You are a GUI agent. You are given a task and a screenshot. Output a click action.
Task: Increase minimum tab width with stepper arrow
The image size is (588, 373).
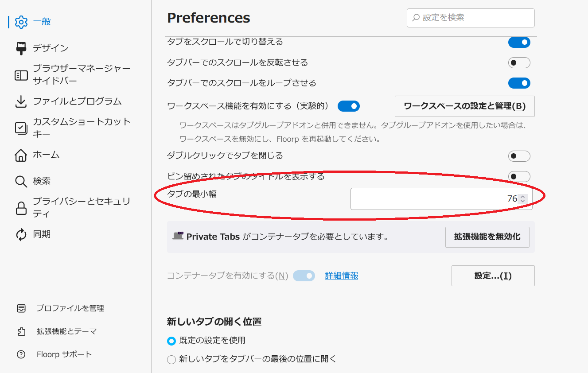(523, 197)
